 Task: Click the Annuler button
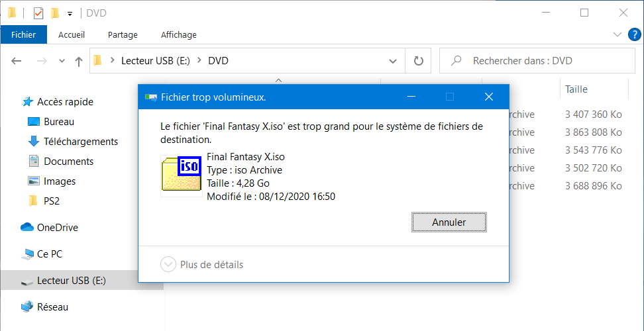click(x=449, y=222)
